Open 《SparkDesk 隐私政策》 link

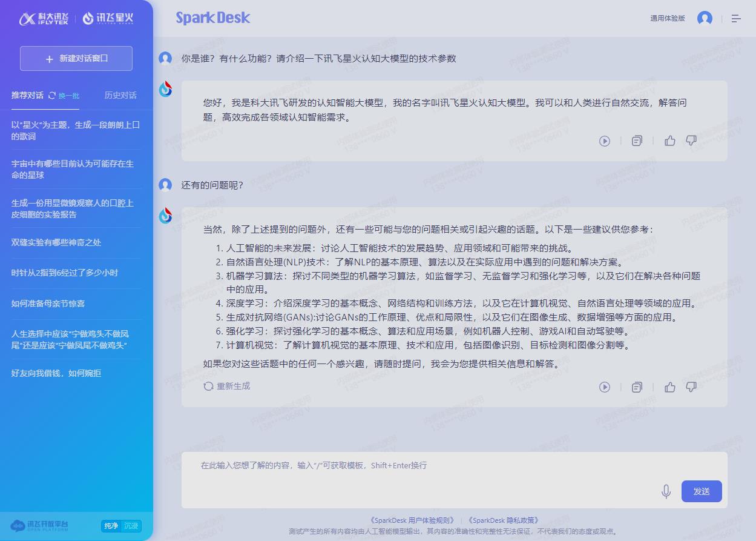502,520
